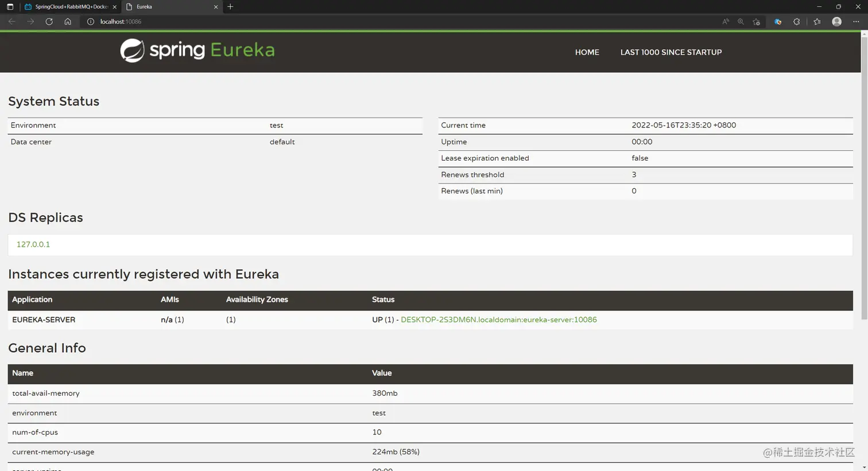Click the General Info heading

[x=47, y=348]
